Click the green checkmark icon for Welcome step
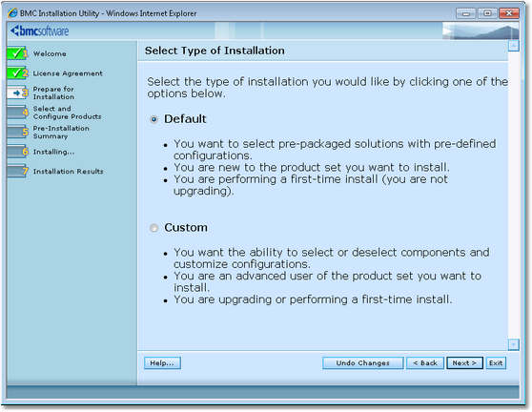 (x=17, y=53)
